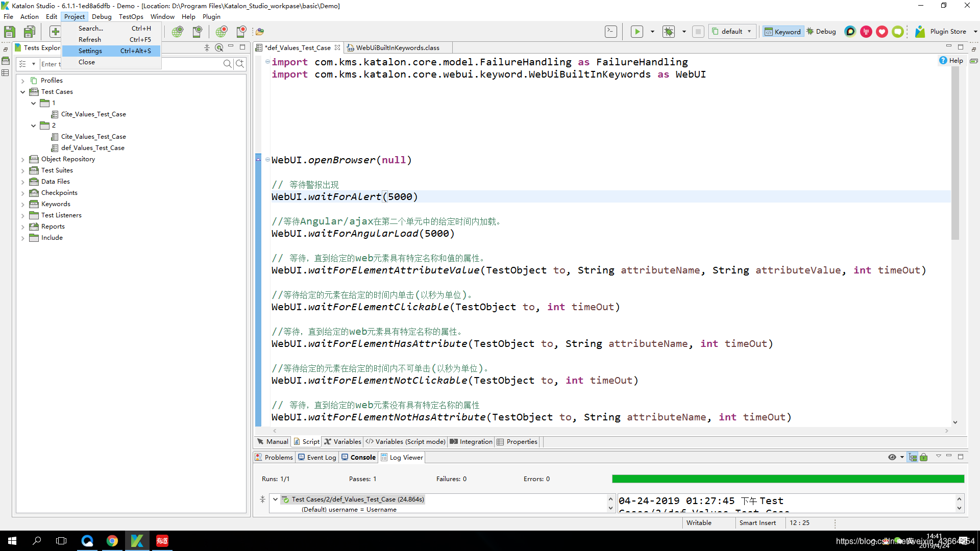Collapse the Test Cases tree node
Screen dimensions: 980x551
click(22, 92)
